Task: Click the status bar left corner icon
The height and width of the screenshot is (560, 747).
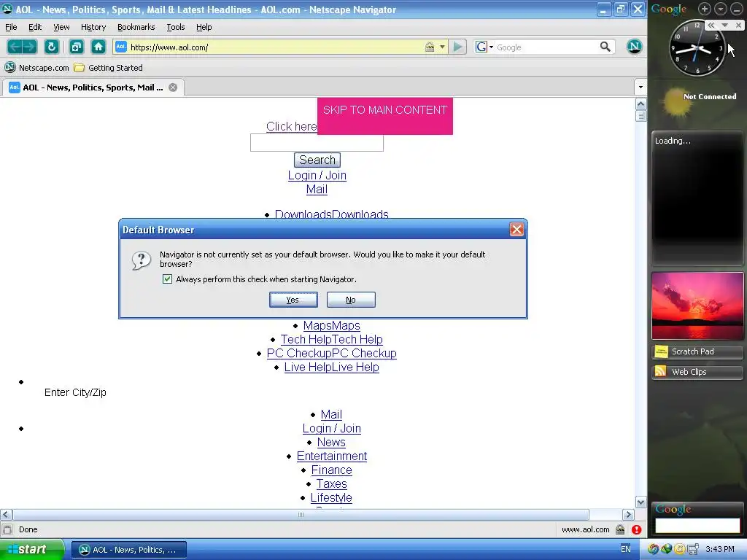Action: 7,529
